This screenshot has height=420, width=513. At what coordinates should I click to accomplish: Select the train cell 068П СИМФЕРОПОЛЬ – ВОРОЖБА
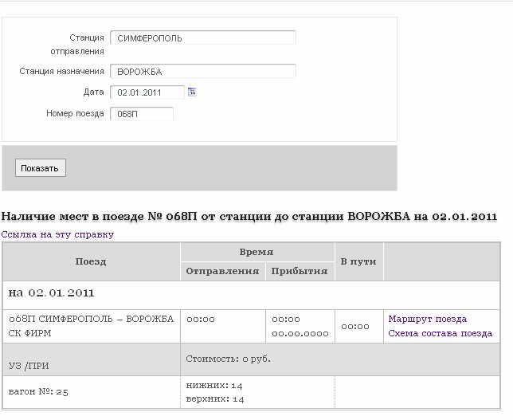pyautogui.click(x=91, y=326)
